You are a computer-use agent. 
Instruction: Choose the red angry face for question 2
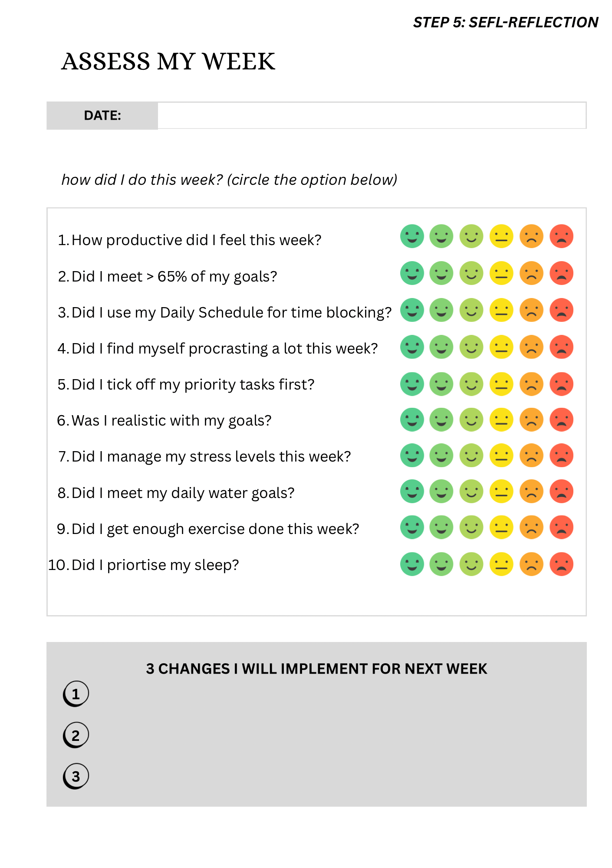(562, 273)
